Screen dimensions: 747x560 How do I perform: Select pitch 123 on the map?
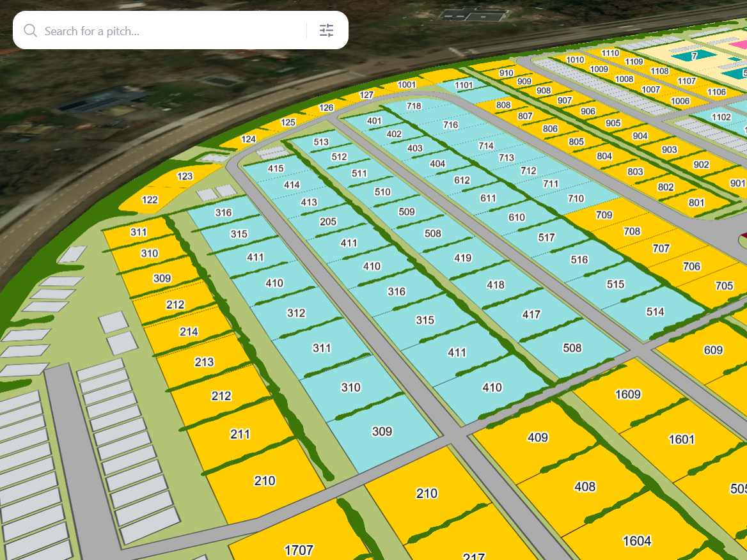[185, 176]
